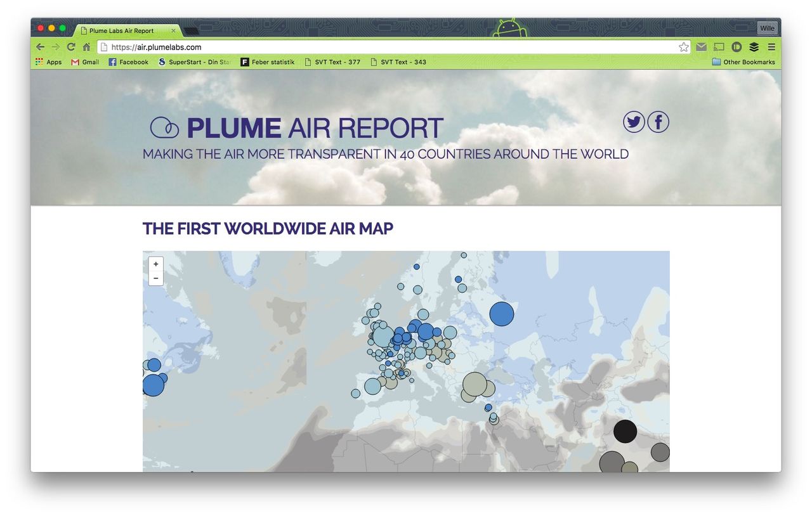Click the Plume cloud logo
812x516 pixels.
tap(164, 127)
